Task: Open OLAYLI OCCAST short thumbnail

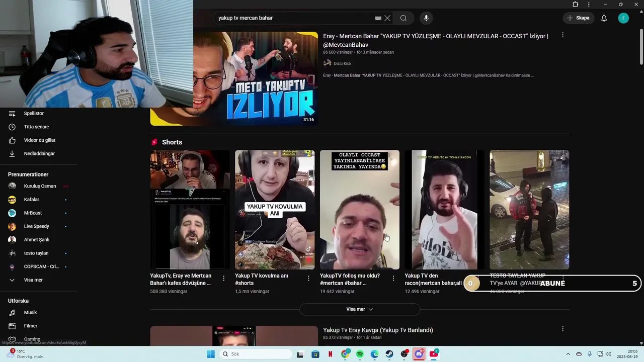Action: 360,210
